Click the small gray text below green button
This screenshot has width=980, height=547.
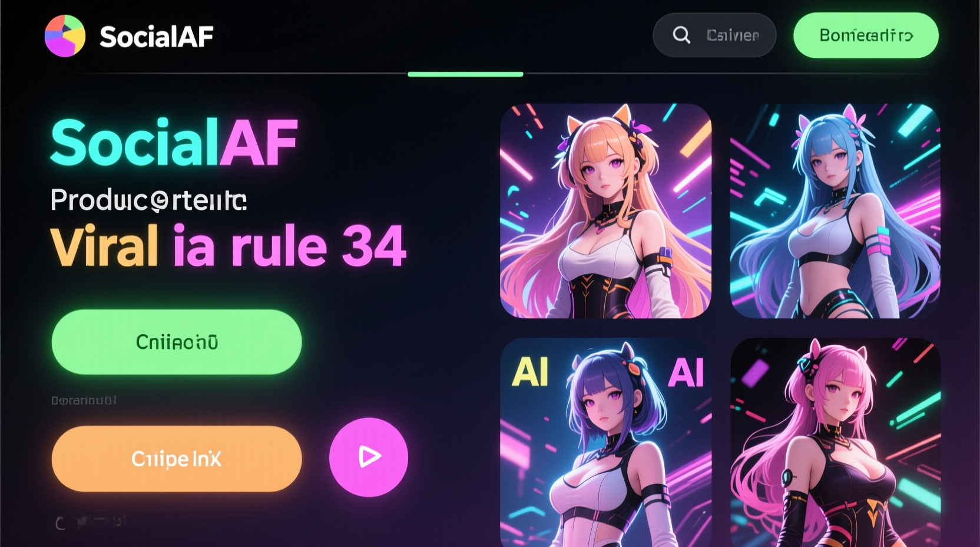pyautogui.click(x=84, y=401)
